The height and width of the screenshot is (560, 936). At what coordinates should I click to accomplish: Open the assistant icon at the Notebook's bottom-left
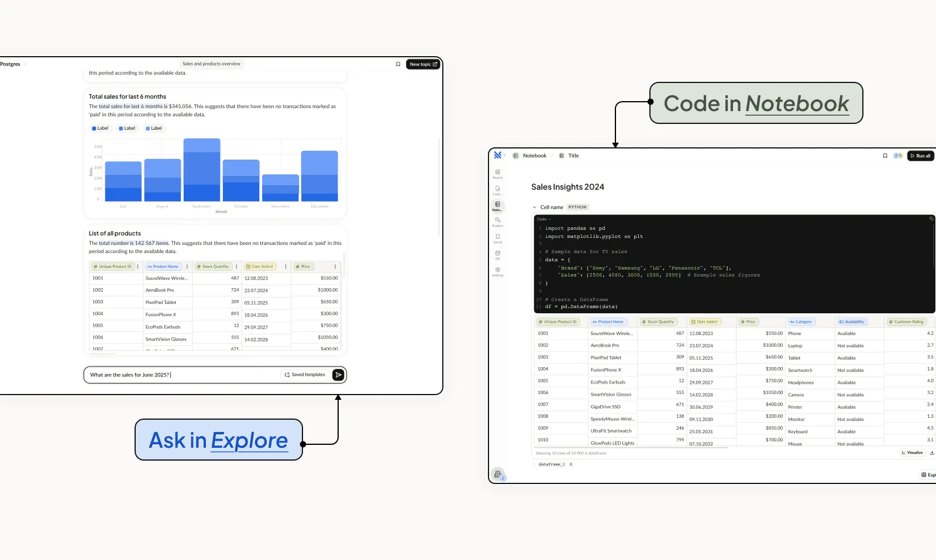click(498, 474)
